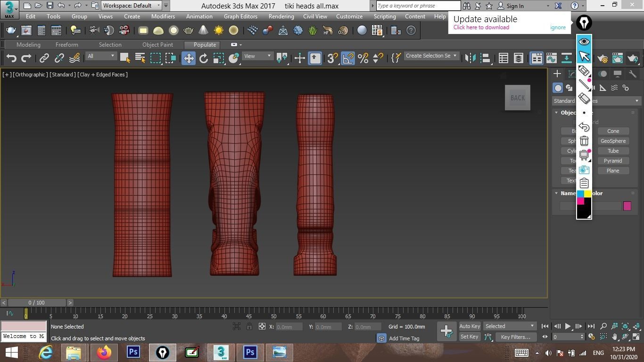The height and width of the screenshot is (362, 644).
Task: Toggle the Spinner Snap button
Action: [378, 58]
